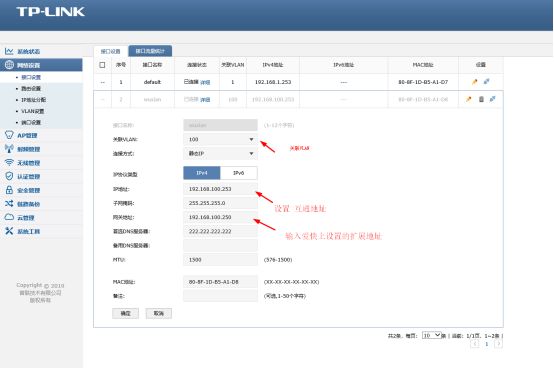Open details link in second interface row

coord(205,100)
